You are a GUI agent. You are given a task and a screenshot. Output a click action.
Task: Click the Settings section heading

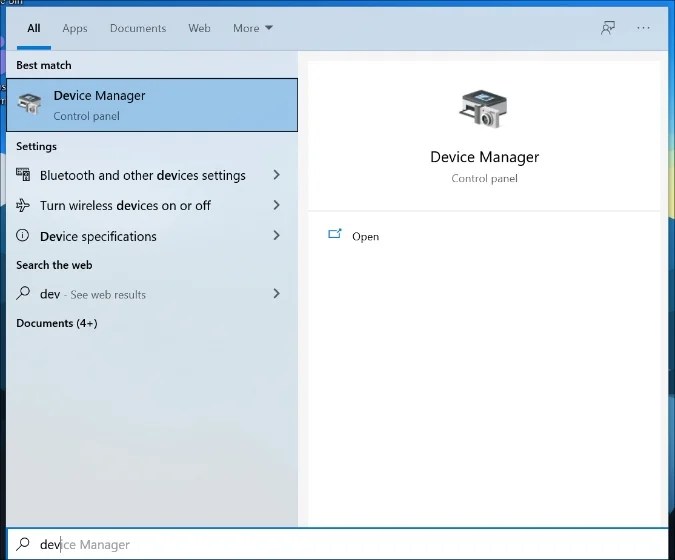[x=36, y=147]
